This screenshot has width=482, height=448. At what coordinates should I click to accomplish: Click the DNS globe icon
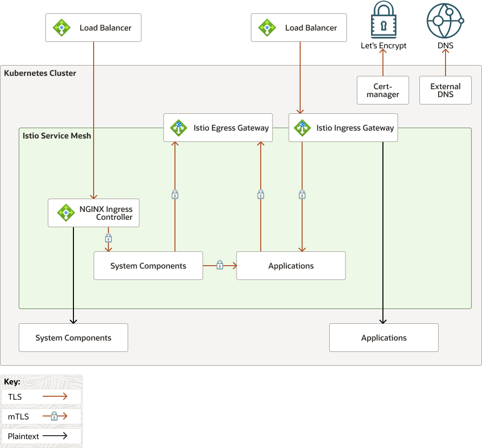pos(445,20)
